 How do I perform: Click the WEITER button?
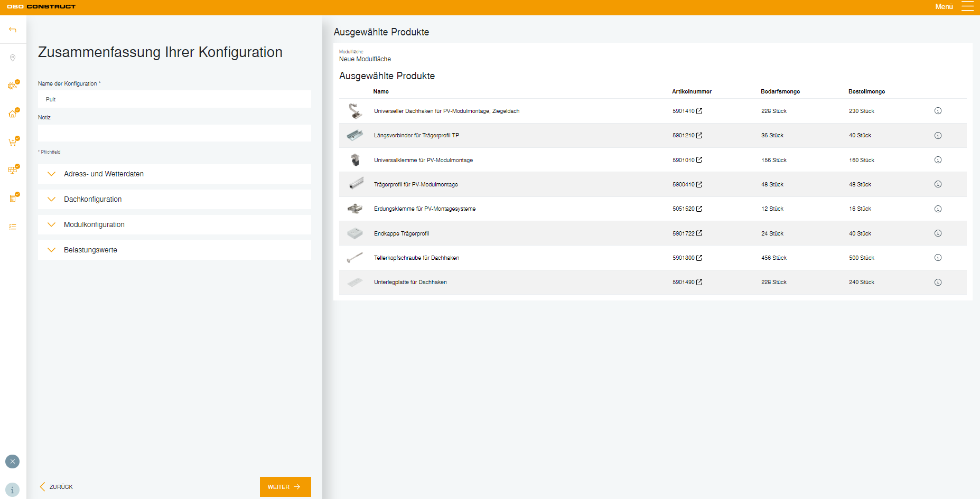285,487
